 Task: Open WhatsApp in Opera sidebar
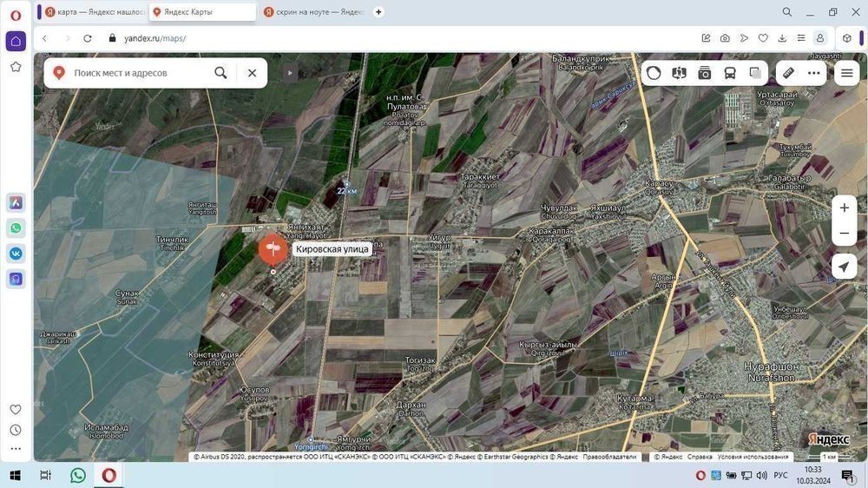[16, 228]
